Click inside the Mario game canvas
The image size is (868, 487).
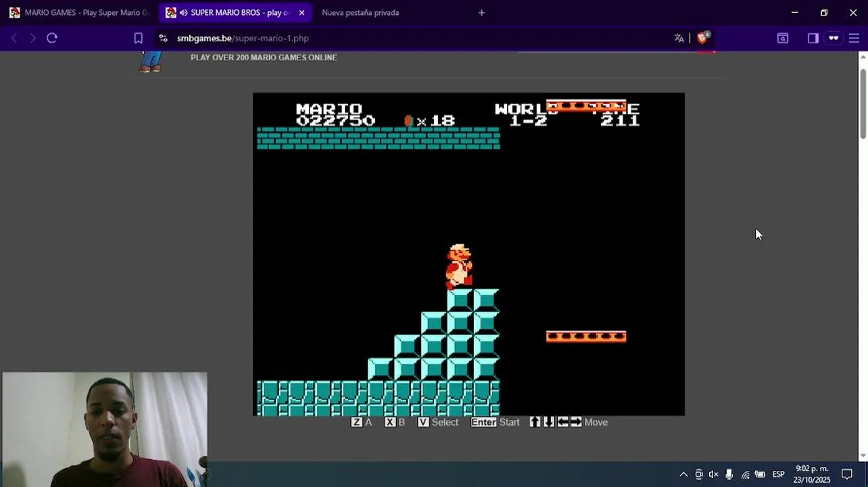(468, 254)
